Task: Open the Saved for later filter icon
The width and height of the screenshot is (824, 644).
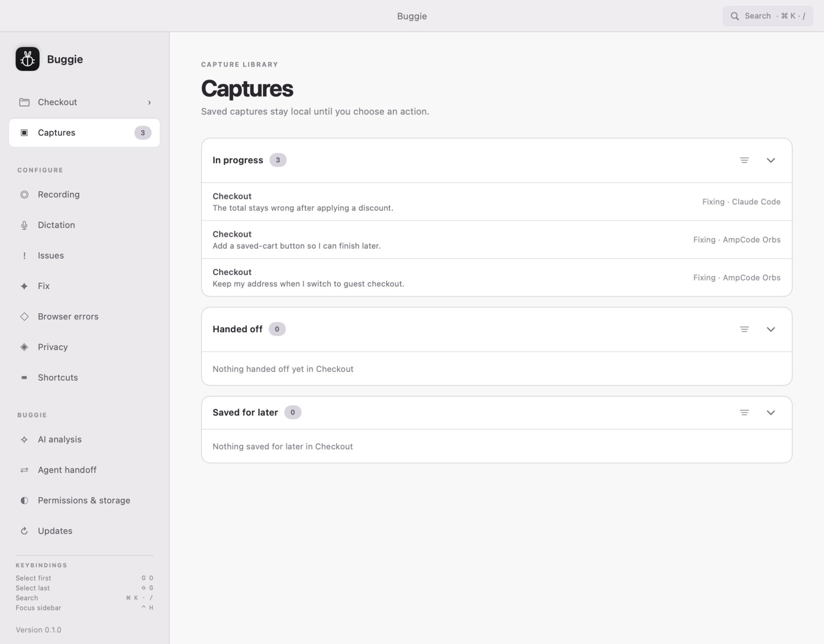Action: (x=744, y=413)
